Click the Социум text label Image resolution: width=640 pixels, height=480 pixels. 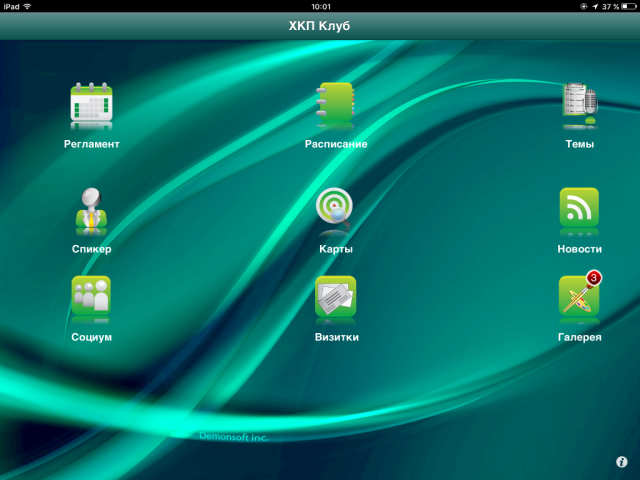coord(91,337)
